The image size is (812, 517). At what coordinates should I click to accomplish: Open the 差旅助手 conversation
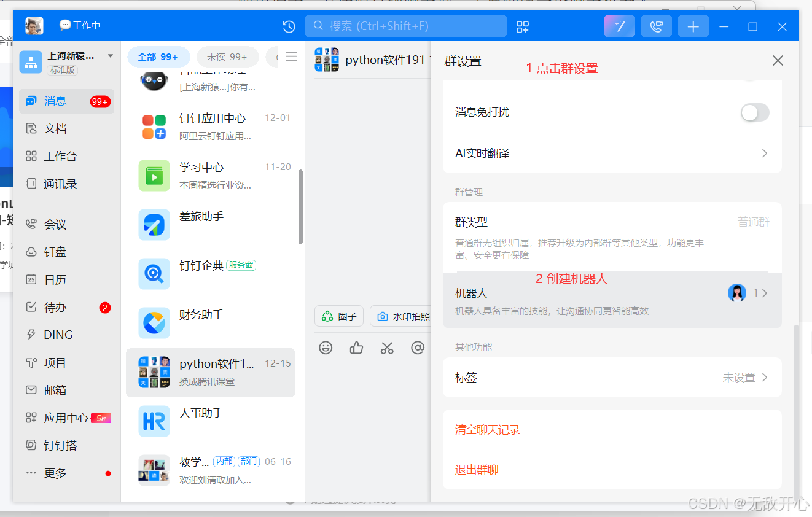coord(211,225)
